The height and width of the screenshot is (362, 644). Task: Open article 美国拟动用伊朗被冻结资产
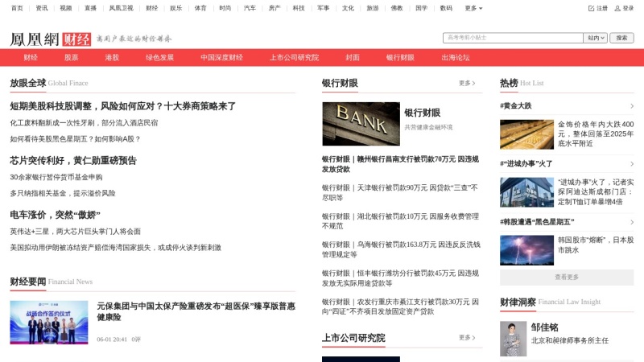[115, 248]
